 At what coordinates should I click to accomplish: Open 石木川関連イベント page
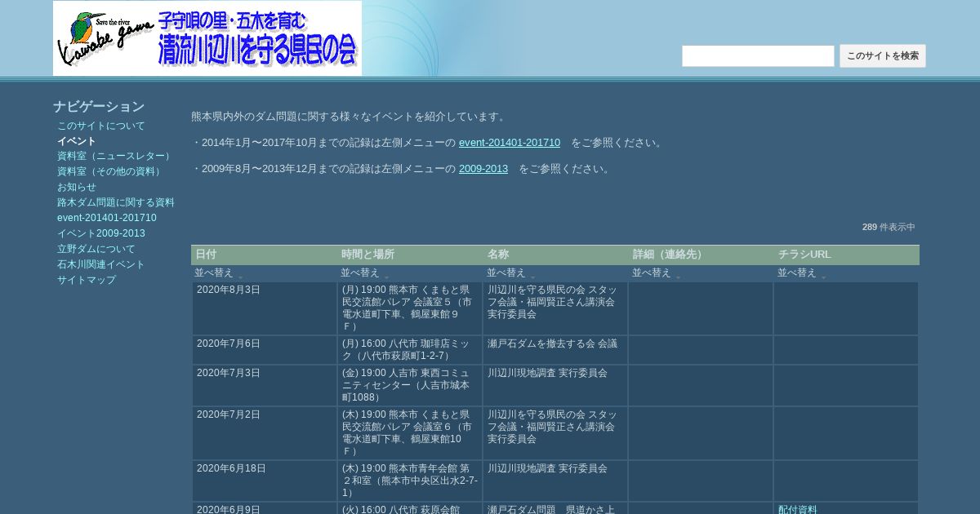pos(100,264)
